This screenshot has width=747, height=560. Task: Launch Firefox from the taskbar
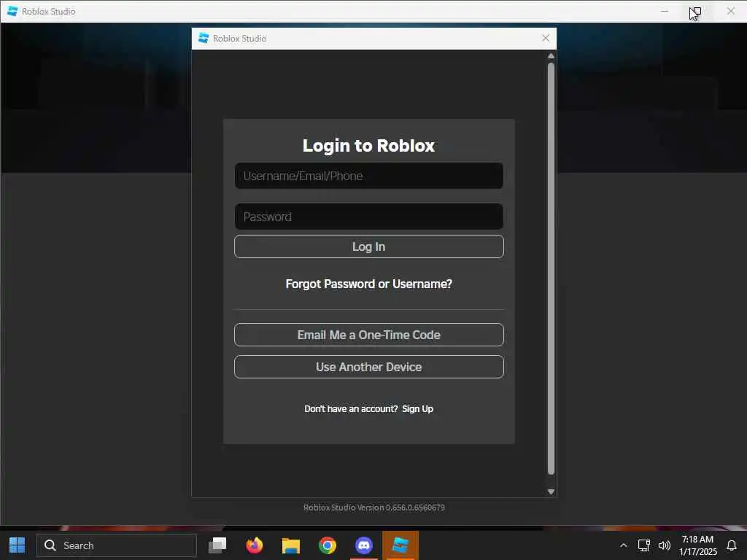click(x=255, y=545)
